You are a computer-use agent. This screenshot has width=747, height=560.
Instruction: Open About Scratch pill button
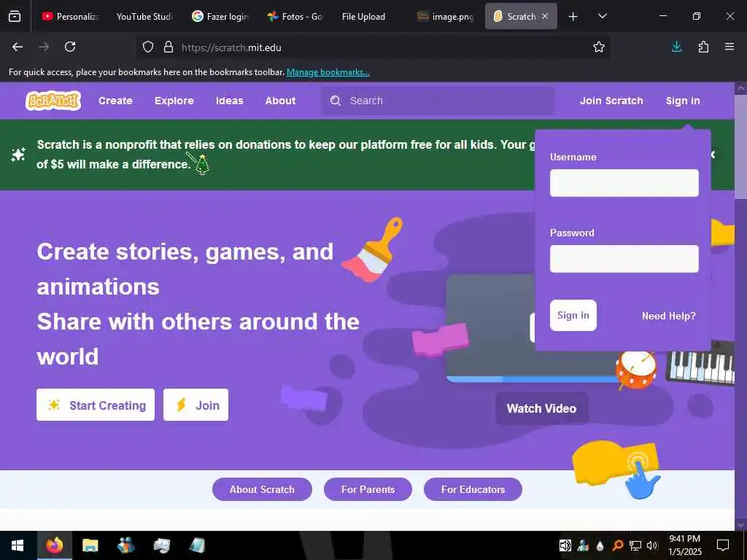(262, 489)
